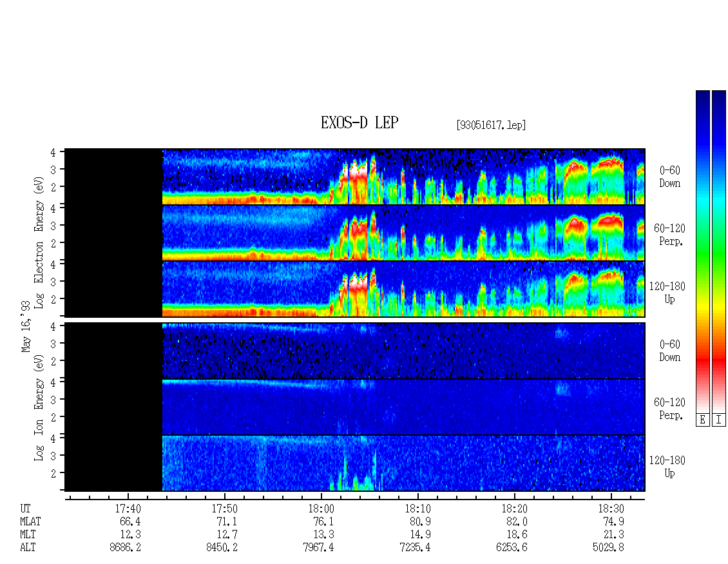Click the ion color scale bar above I
This screenshot has height=564, width=728.
[x=719, y=251]
